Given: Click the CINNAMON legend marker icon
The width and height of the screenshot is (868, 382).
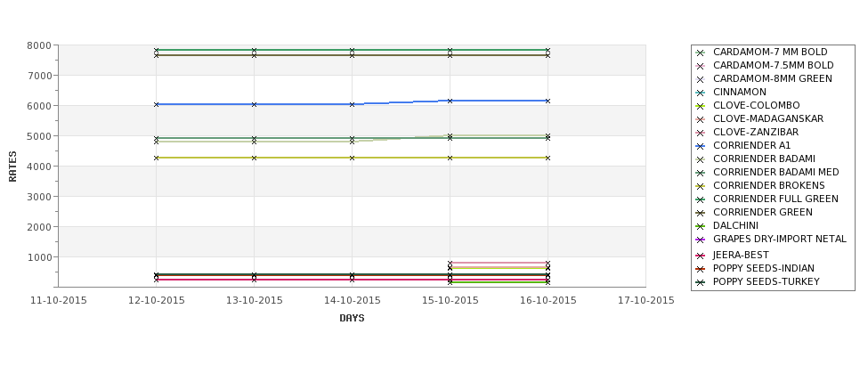Looking at the screenshot, I should 701,93.
